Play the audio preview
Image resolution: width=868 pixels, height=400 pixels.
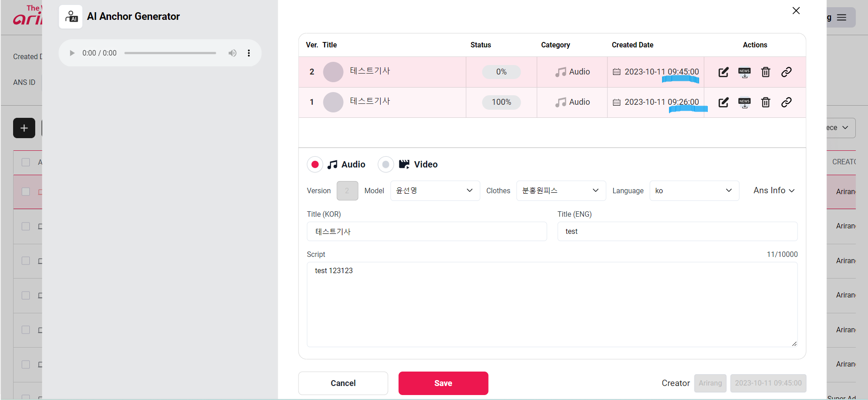pyautogui.click(x=72, y=53)
